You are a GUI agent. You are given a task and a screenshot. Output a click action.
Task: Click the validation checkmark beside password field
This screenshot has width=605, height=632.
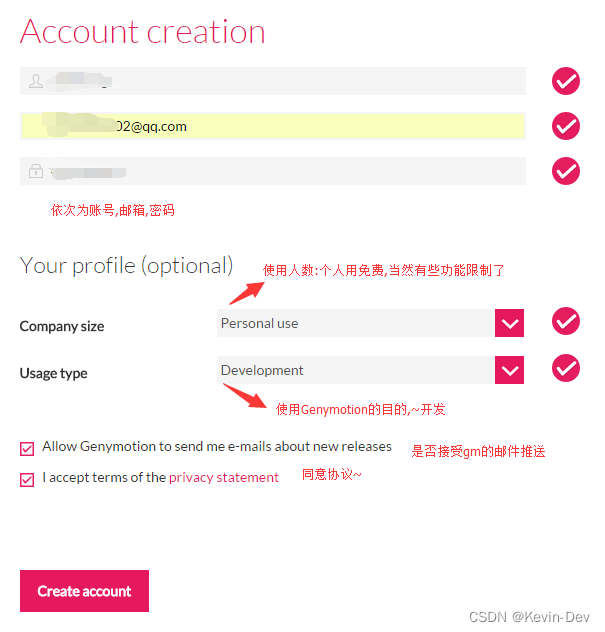tap(565, 171)
